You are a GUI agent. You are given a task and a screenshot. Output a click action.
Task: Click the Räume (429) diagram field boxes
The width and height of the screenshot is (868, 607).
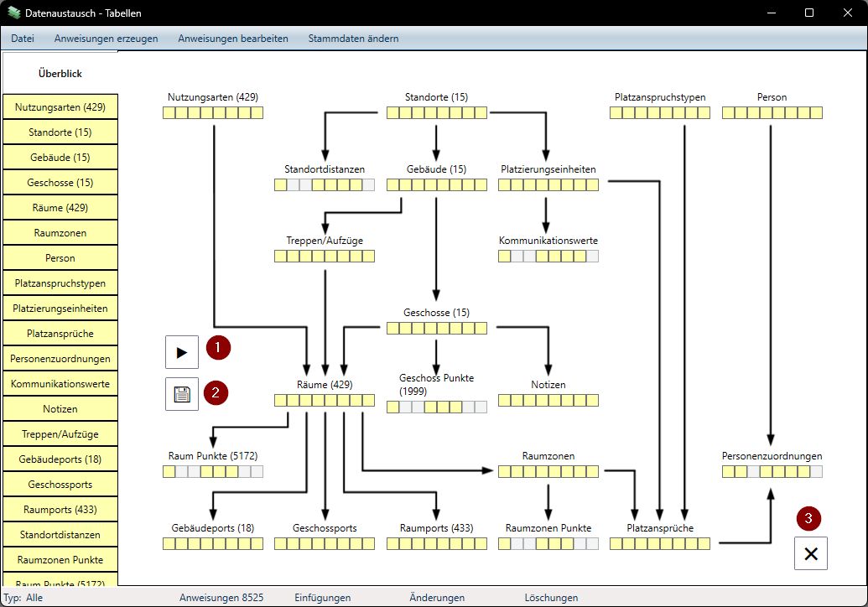[324, 401]
